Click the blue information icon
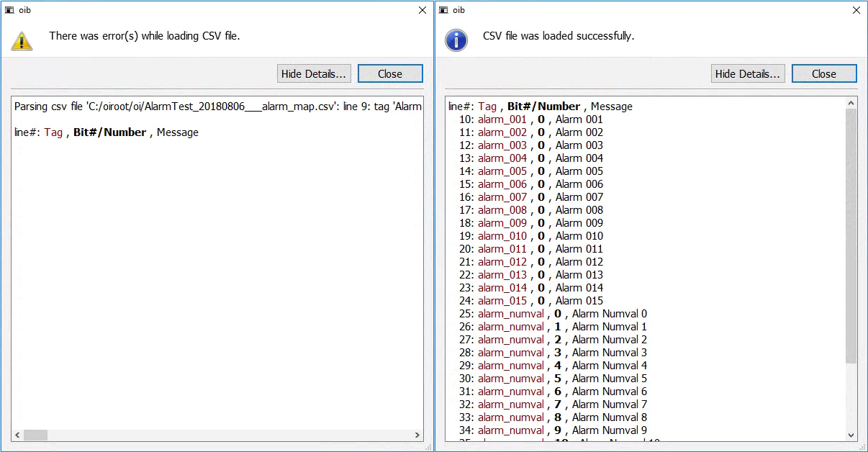Viewport: 868px width, 452px height. (456, 40)
